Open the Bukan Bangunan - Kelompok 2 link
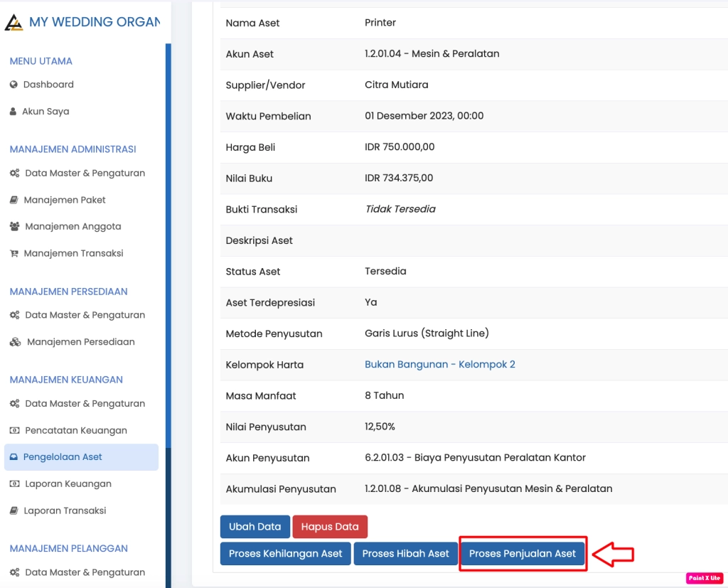 pos(439,364)
